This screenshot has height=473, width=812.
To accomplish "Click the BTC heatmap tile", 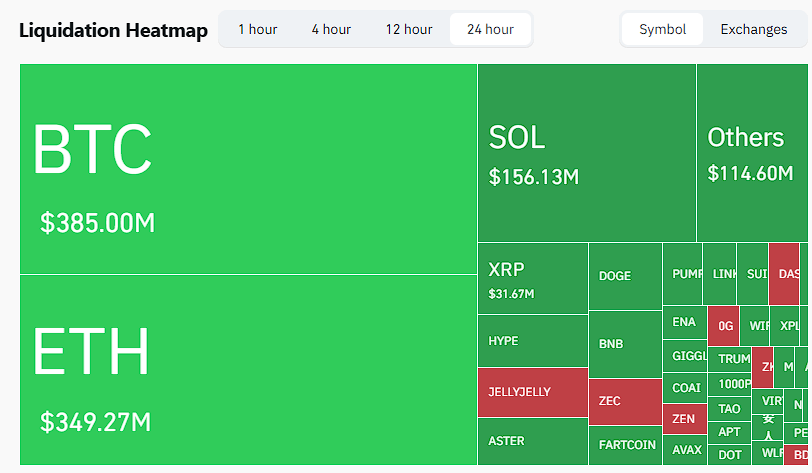I will (248, 169).
